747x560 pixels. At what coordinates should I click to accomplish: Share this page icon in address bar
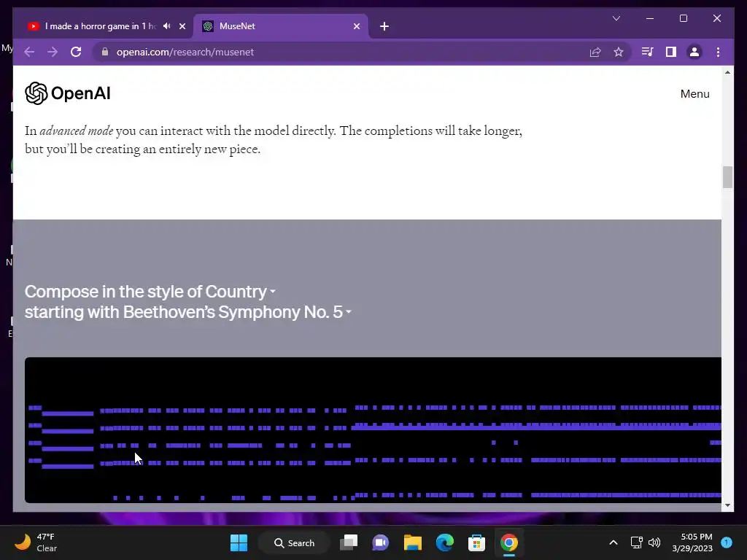[x=595, y=52]
